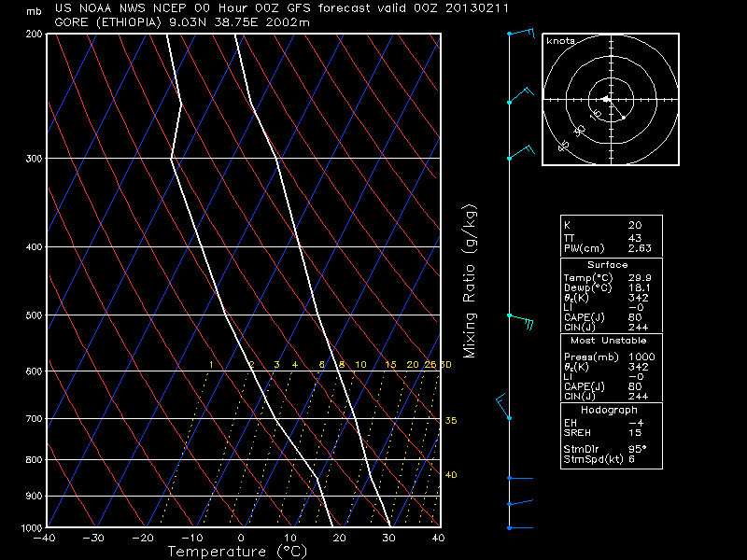Click the 700 pressure axis label
The height and width of the screenshot is (560, 747).
pyautogui.click(x=35, y=419)
